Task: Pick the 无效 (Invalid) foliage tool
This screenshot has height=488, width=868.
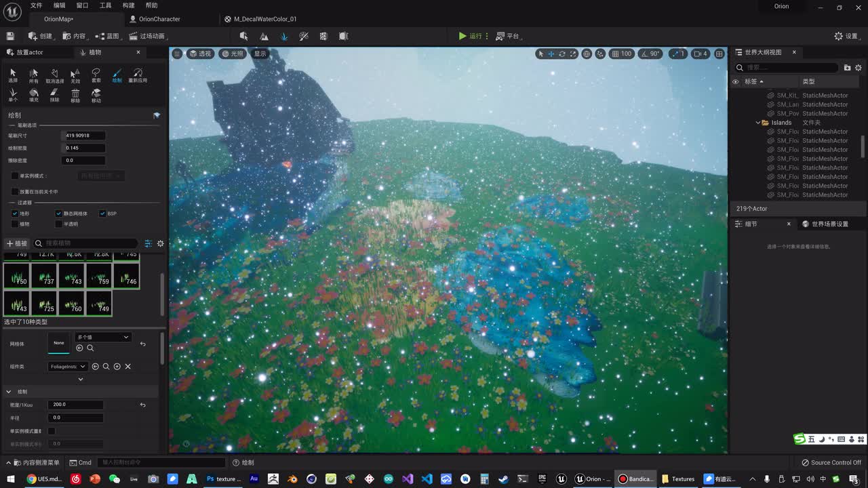Action: pos(75,75)
